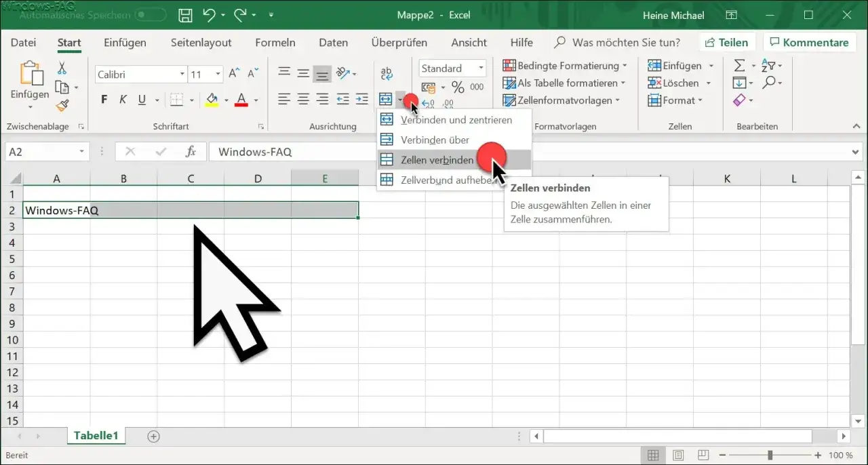The height and width of the screenshot is (465, 868).
Task: Click the Save icon in title bar
Action: [184, 15]
